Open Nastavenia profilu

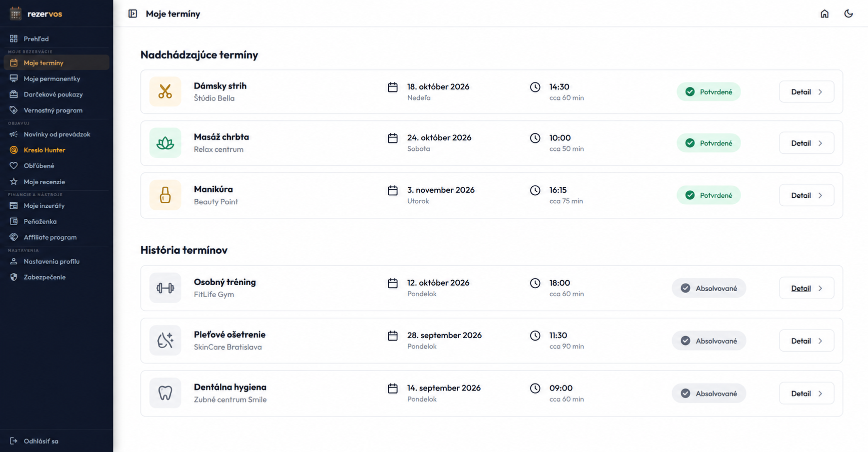(x=56, y=261)
